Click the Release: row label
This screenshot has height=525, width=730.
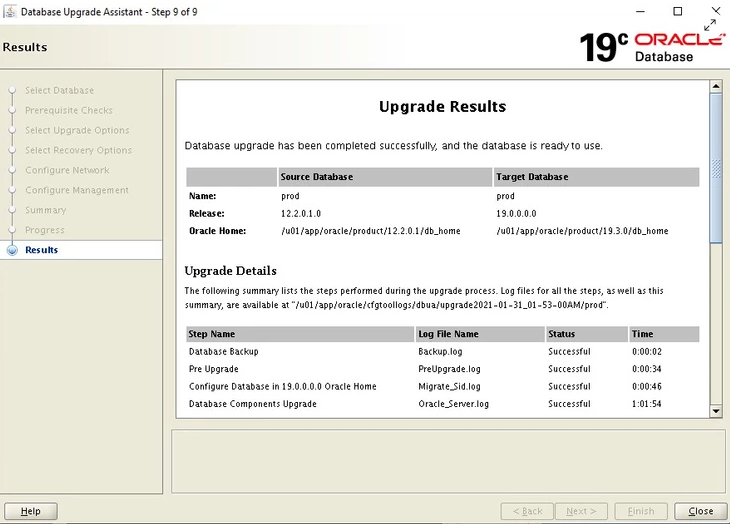[x=207, y=214]
